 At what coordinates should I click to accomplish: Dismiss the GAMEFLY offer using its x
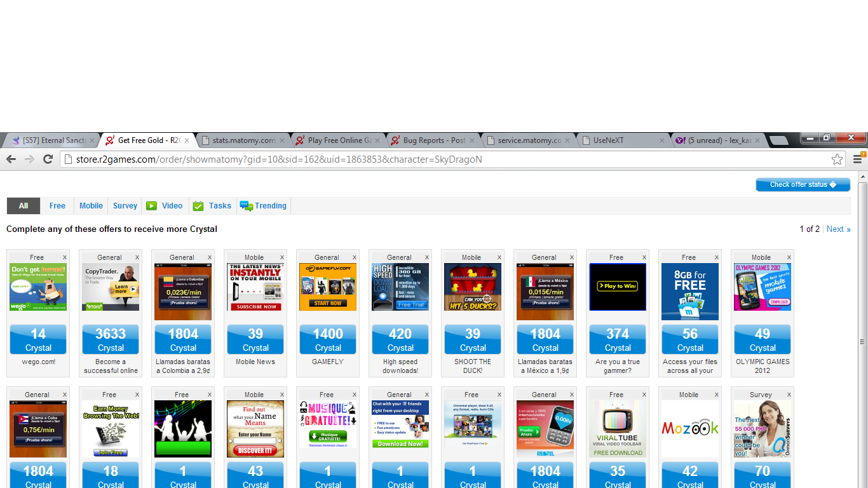(355, 257)
